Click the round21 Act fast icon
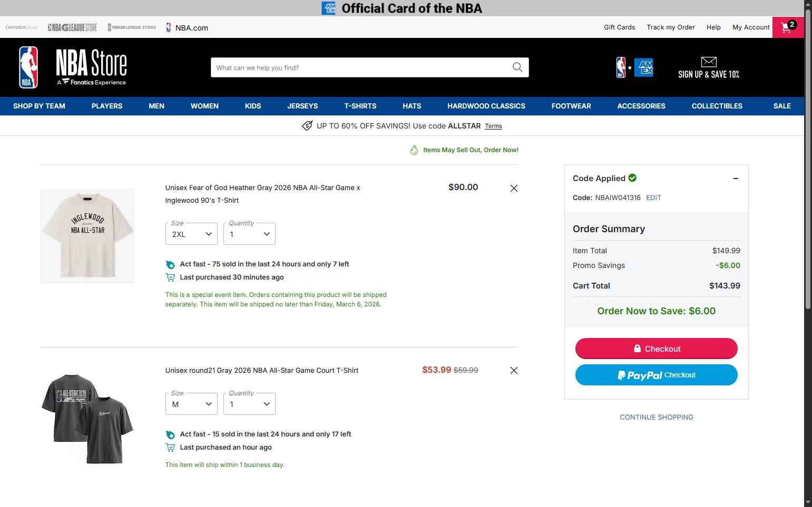The width and height of the screenshot is (812, 507). [x=170, y=434]
